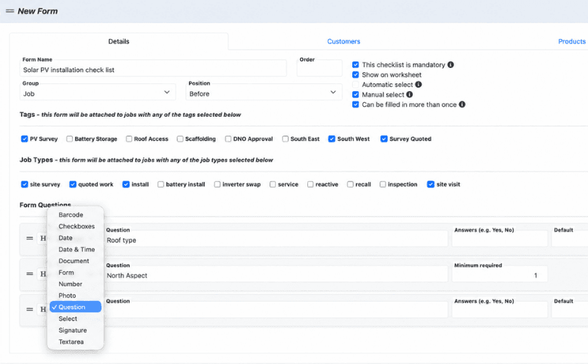Click info icon next to Automatic select

point(419,84)
